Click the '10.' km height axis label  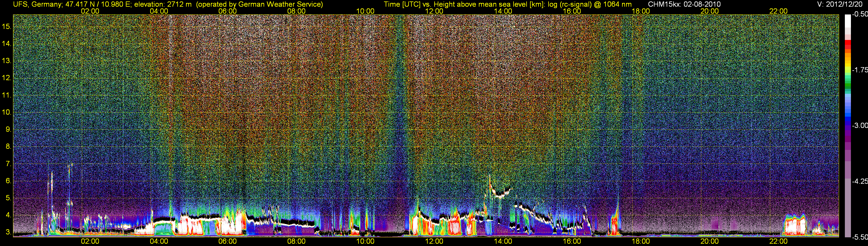tap(7, 112)
